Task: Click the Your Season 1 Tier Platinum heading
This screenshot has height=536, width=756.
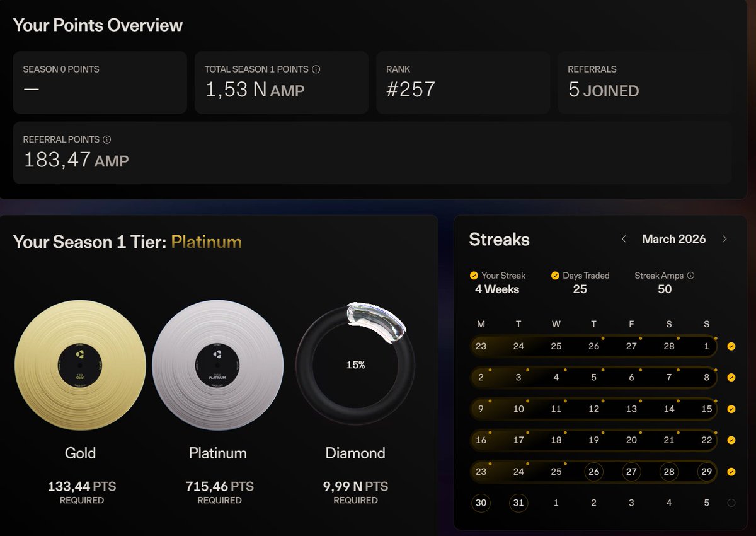Action: 127,242
